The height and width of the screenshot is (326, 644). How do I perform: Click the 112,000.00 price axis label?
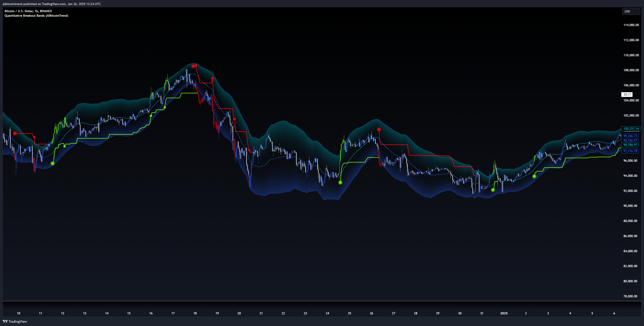tap(631, 40)
